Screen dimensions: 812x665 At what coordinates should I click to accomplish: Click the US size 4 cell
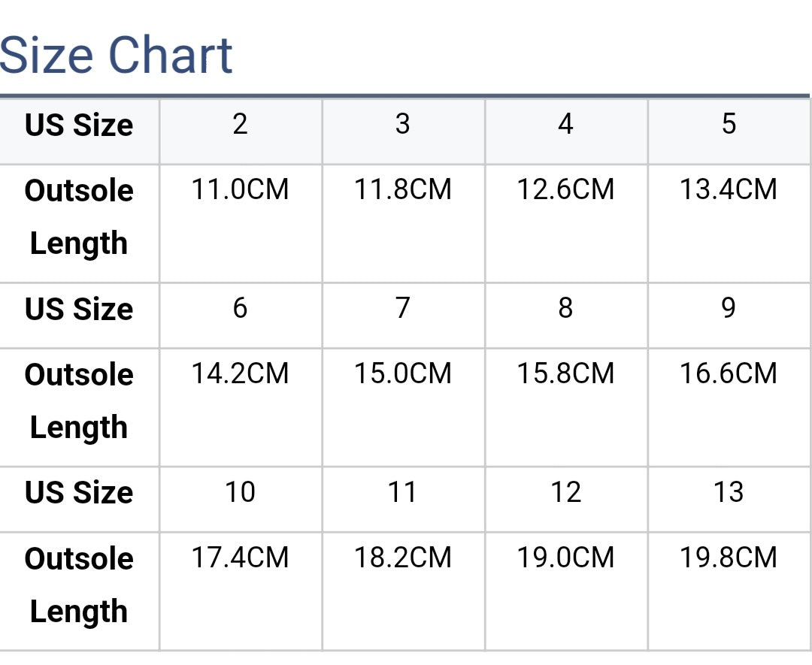565,124
